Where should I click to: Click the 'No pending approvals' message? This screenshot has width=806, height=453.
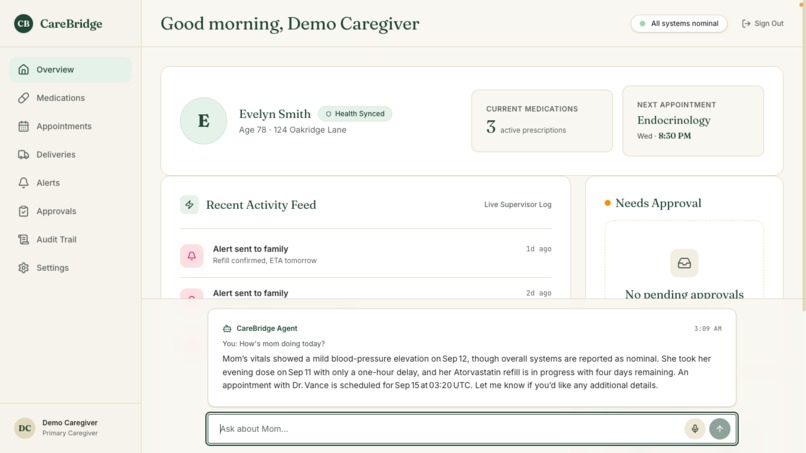click(x=684, y=294)
